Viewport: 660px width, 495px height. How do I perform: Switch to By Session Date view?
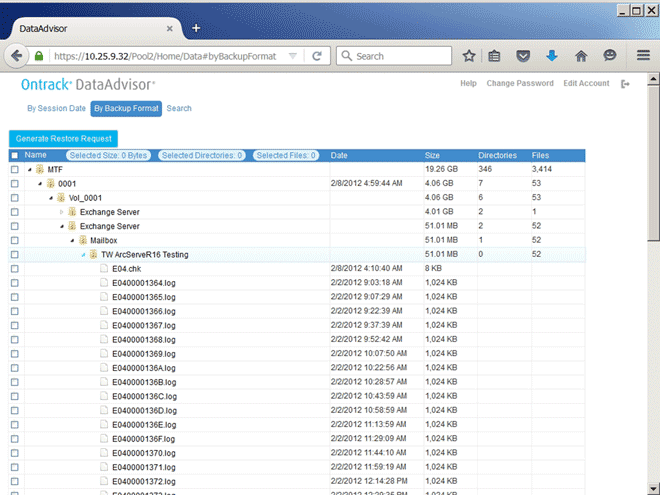(x=56, y=108)
